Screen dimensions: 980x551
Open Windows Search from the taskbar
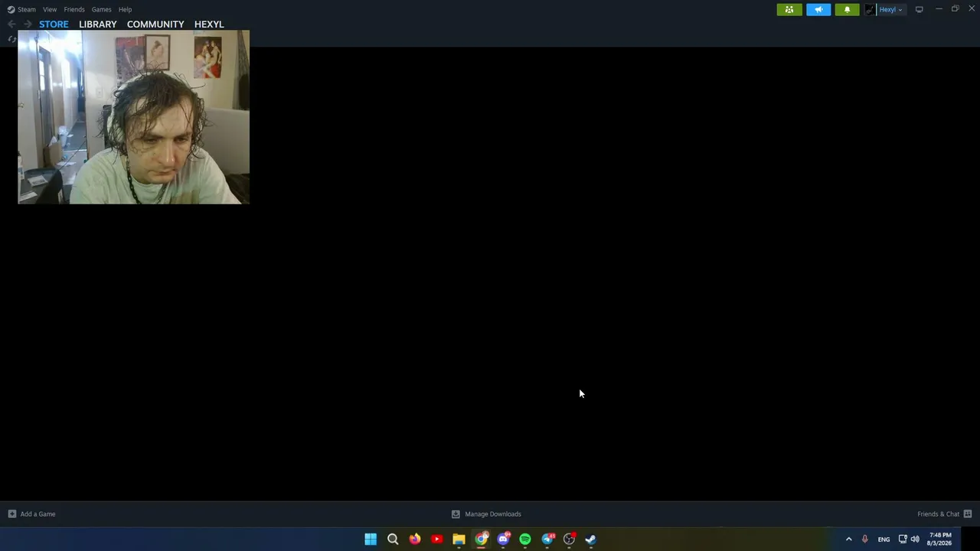coord(393,540)
